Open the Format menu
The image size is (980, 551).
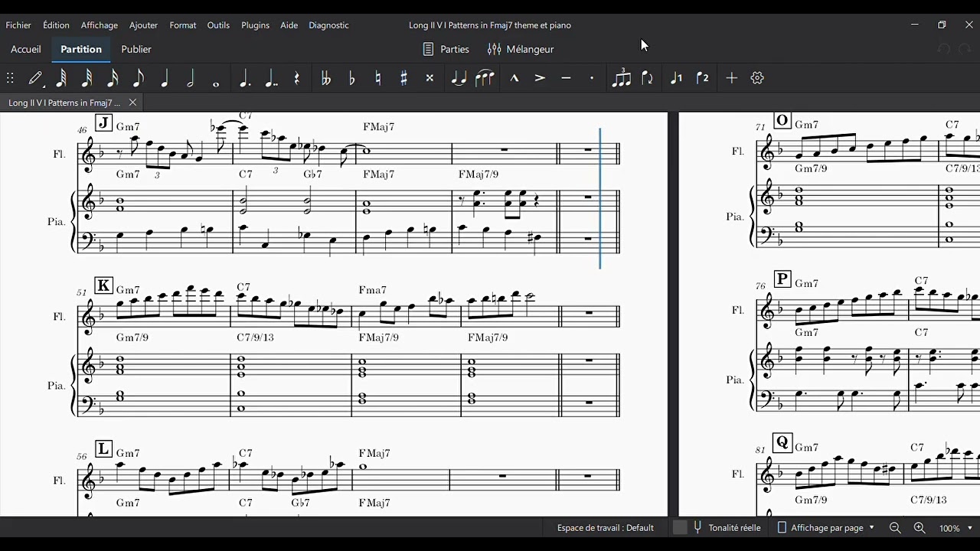pyautogui.click(x=183, y=25)
